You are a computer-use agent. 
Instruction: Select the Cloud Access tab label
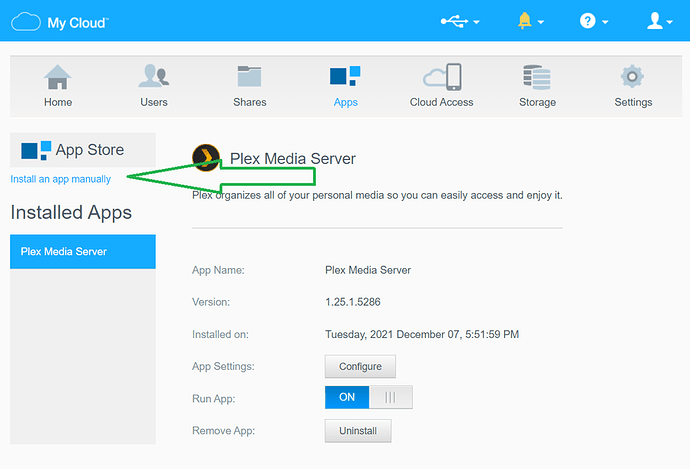(x=441, y=102)
